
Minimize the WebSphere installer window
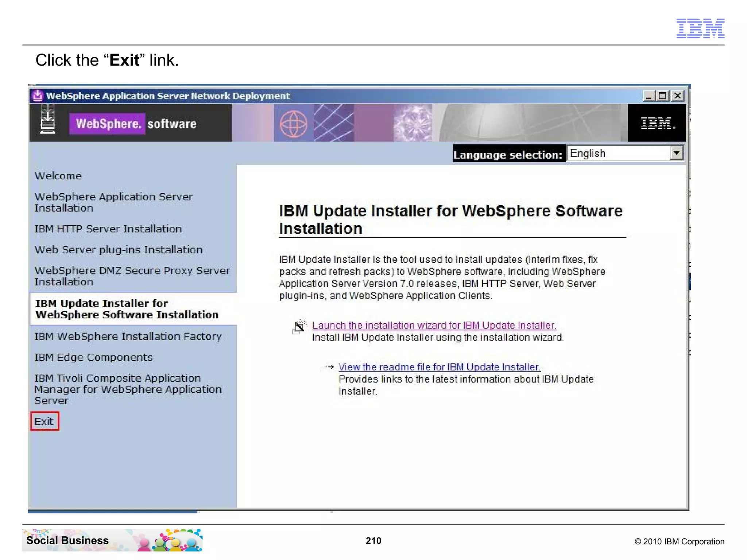(x=649, y=96)
